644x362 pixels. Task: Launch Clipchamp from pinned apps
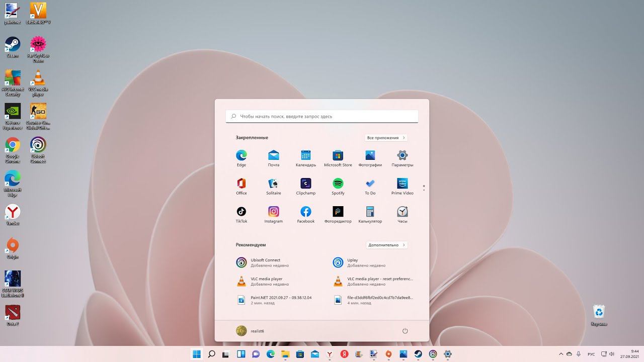(x=306, y=186)
